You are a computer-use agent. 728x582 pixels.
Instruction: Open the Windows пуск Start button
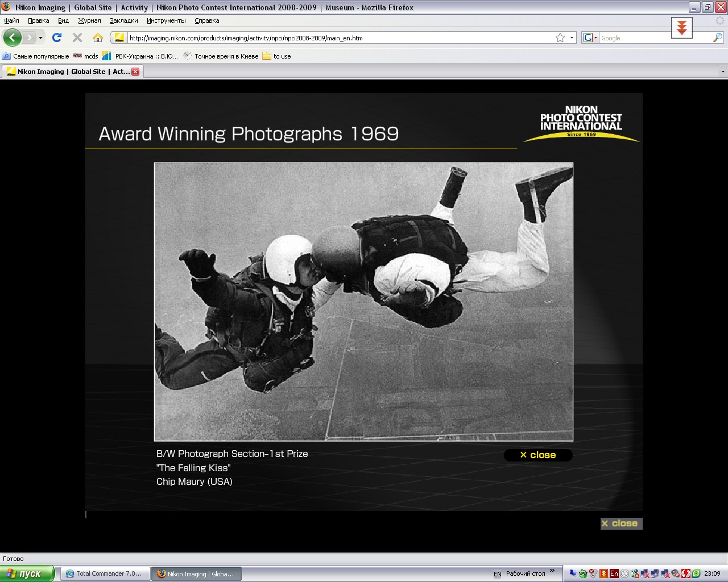27,573
